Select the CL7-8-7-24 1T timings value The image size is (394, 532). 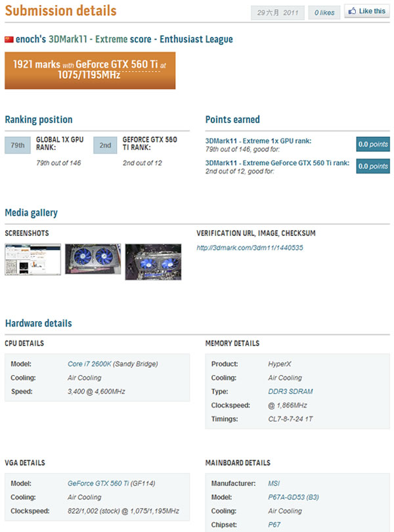pos(290,418)
